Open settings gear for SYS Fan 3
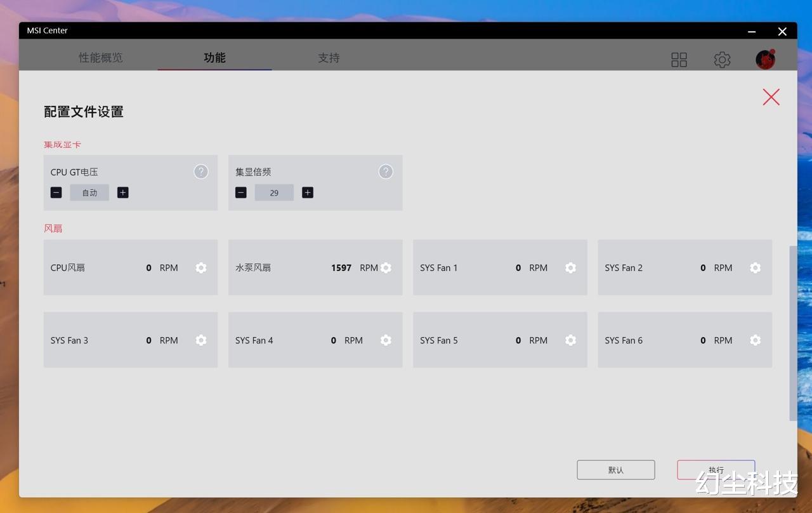The width and height of the screenshot is (812, 513). click(x=201, y=340)
